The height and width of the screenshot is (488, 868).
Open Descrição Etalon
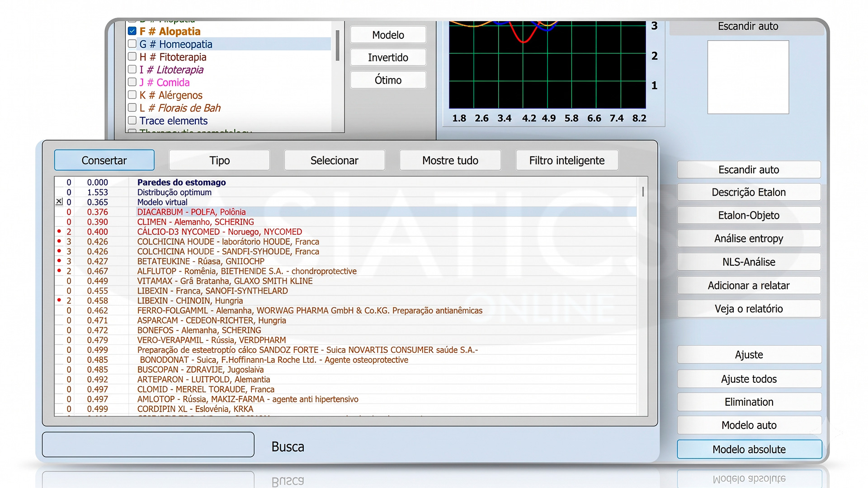pyautogui.click(x=749, y=192)
